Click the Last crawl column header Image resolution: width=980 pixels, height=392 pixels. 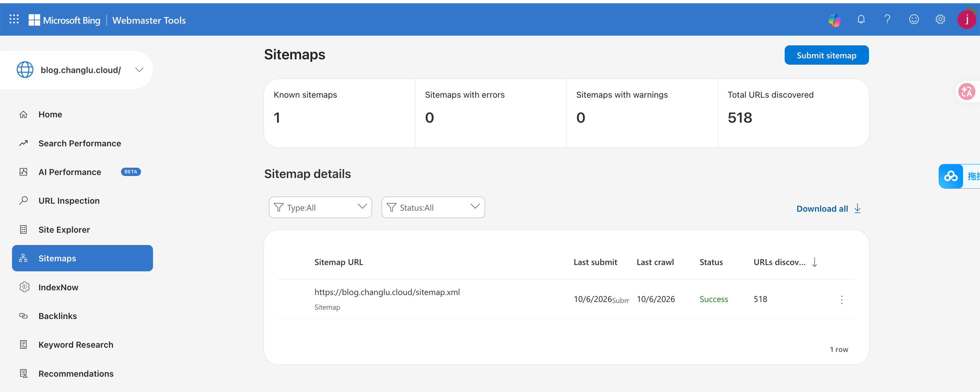655,262
